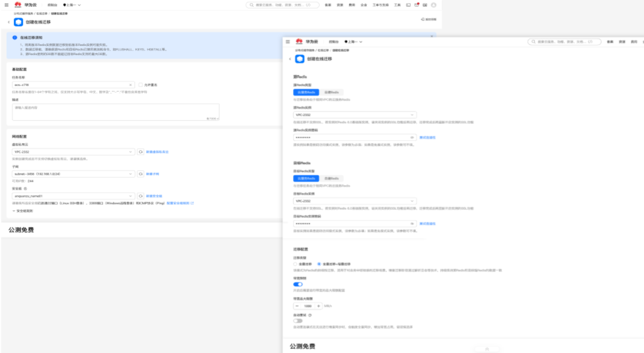Viewport: 644px width, 353px height.
Task: Open the user avatar icon in the top header
Action: coord(433,5)
